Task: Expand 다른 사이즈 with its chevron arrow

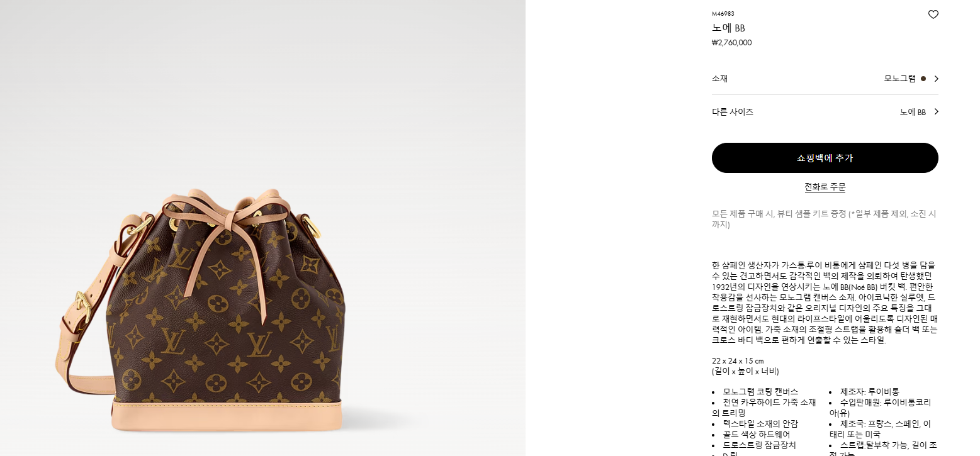Action: [936, 112]
